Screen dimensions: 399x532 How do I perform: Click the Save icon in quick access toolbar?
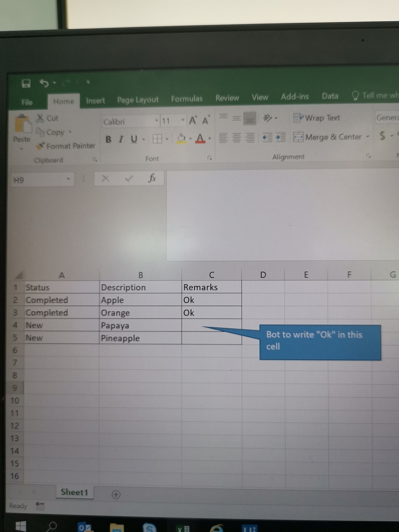(26, 84)
